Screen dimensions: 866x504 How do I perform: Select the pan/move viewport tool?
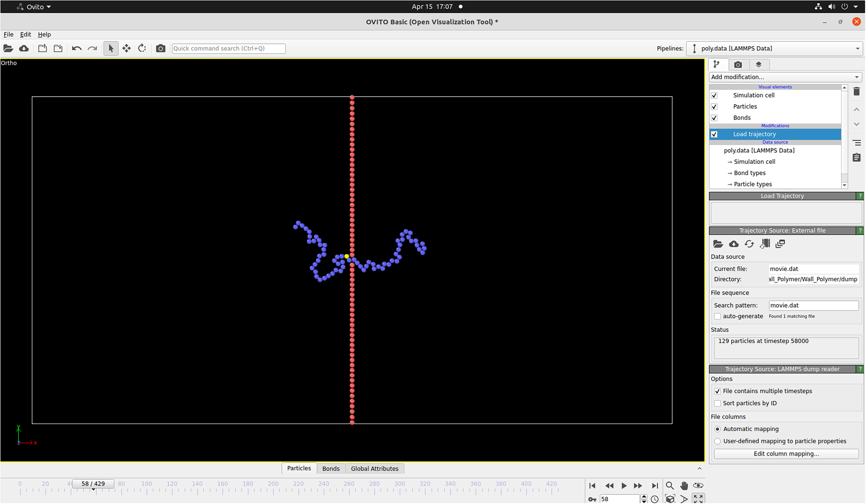point(126,49)
